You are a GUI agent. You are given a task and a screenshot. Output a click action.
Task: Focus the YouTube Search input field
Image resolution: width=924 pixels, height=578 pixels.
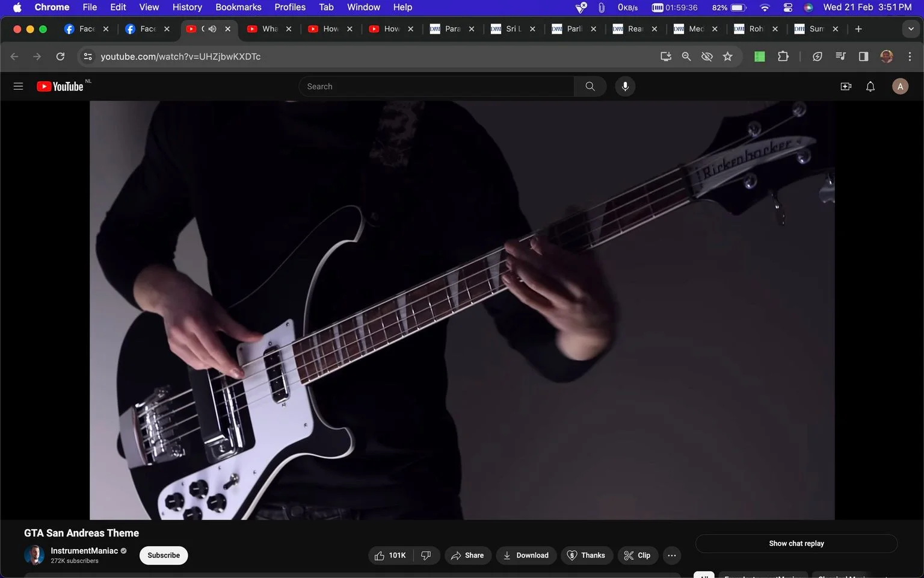(436, 86)
